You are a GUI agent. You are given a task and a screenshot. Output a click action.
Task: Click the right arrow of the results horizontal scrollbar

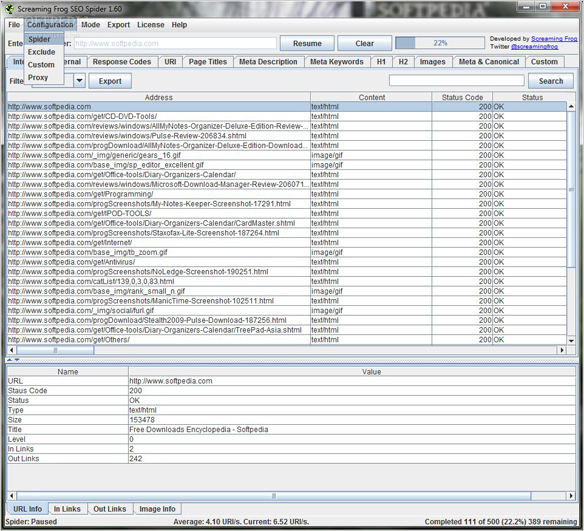coord(561,350)
